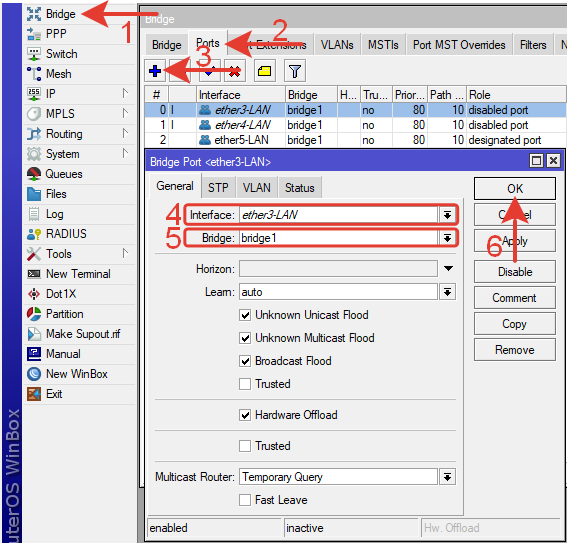Click the System gear icon
The width and height of the screenshot is (567, 543).
(x=34, y=154)
